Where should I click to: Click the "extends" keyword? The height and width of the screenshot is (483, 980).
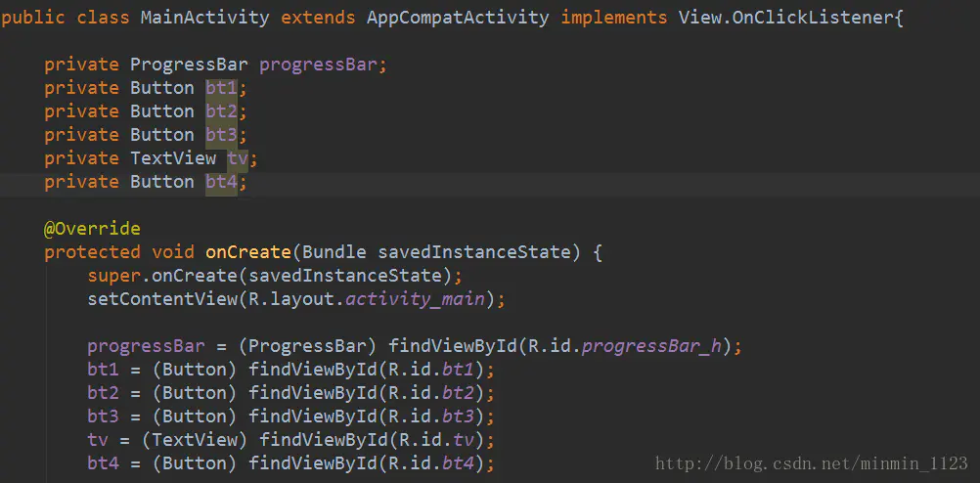318,18
